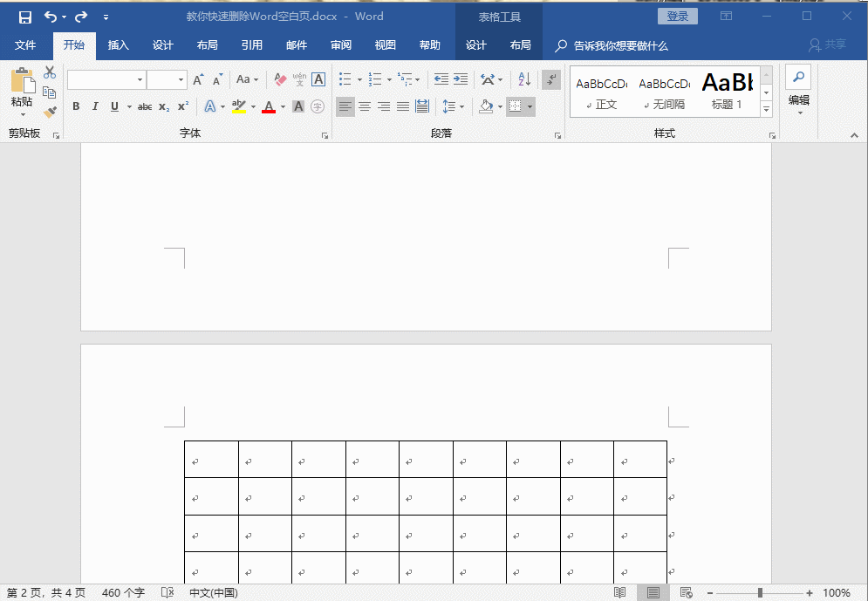
Task: Toggle strikethrough formatting
Action: pos(145,106)
